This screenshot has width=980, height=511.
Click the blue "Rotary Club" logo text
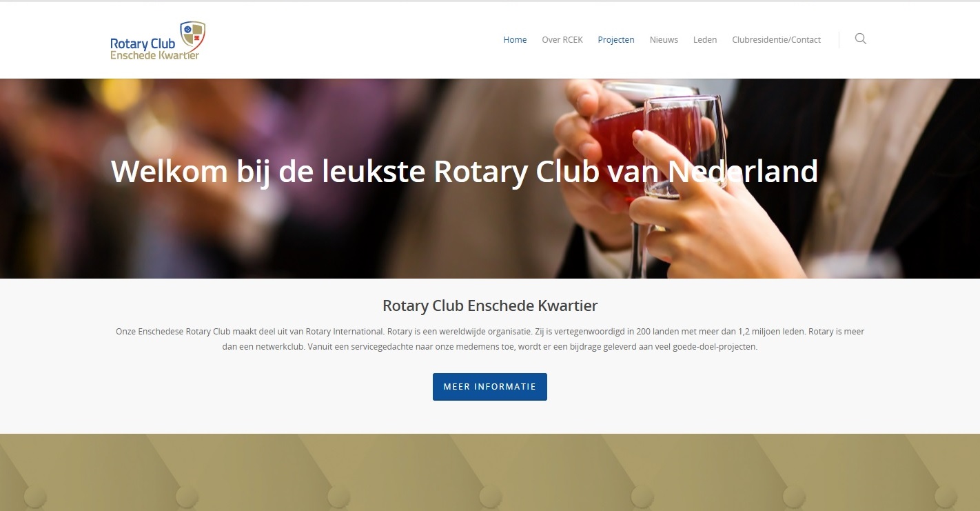pyautogui.click(x=143, y=44)
